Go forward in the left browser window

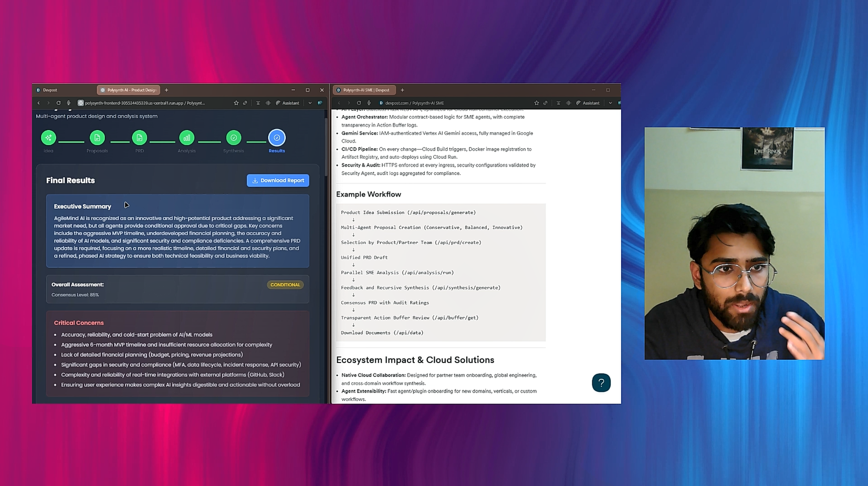point(48,103)
